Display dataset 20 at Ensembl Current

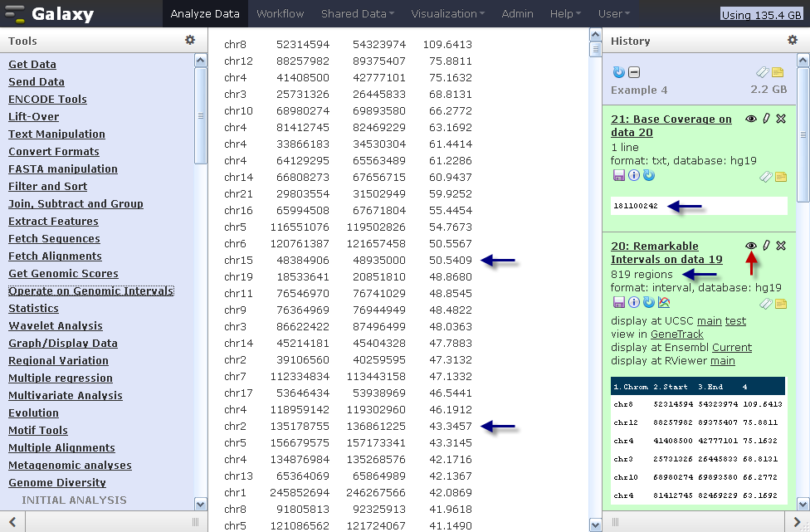click(x=732, y=348)
